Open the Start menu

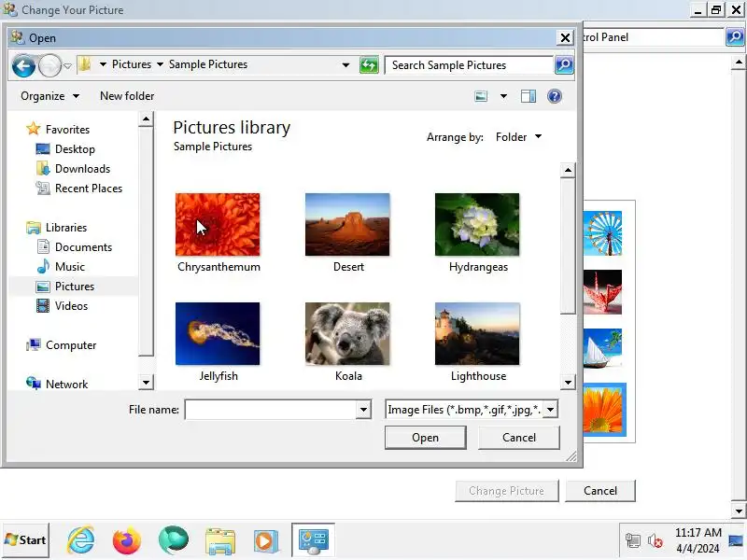26,540
